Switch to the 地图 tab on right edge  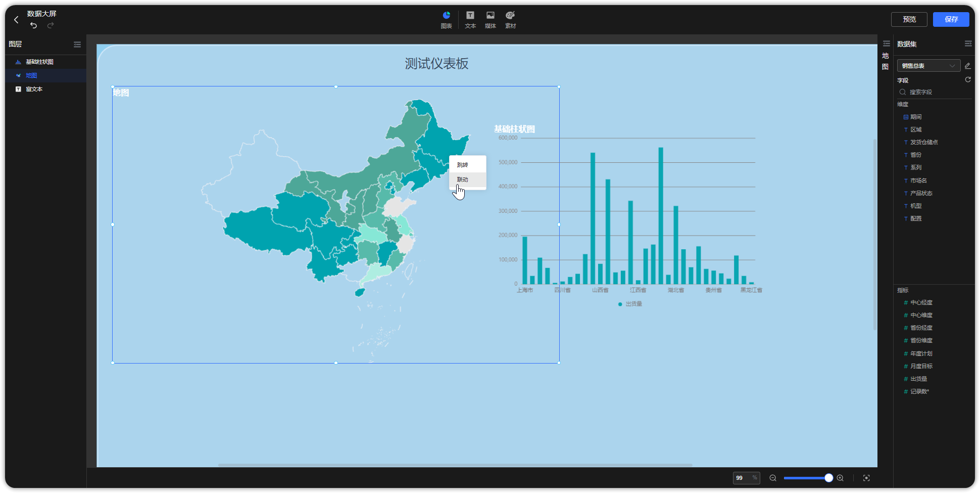coord(885,61)
